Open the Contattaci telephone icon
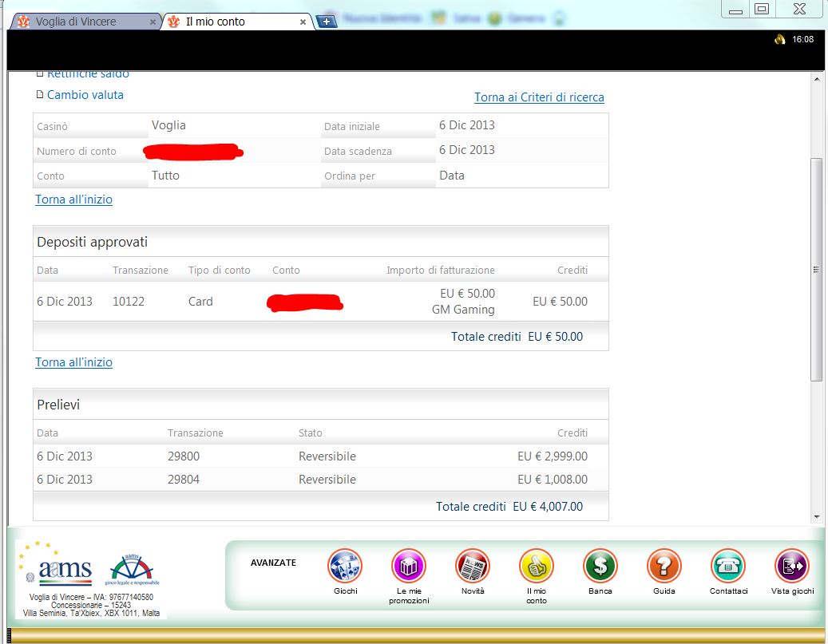The height and width of the screenshot is (644, 828). pos(728,566)
